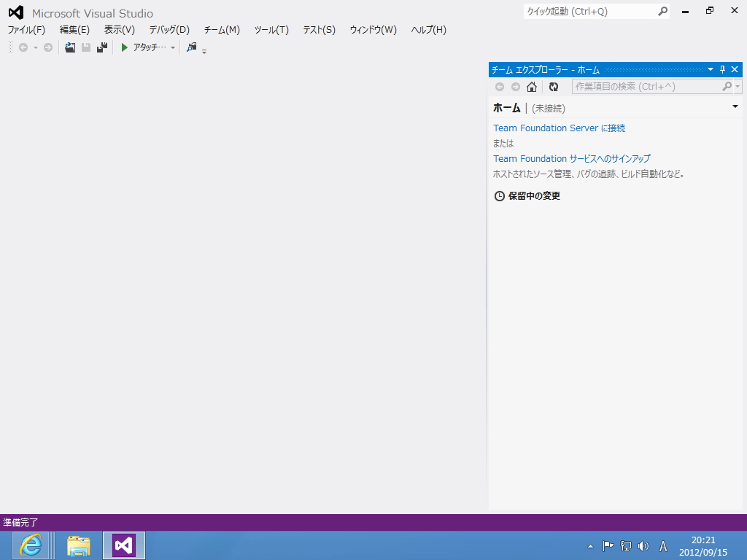Click Team Foundation Server に接続 link
Viewport: 747px width, 560px height.
560,128
